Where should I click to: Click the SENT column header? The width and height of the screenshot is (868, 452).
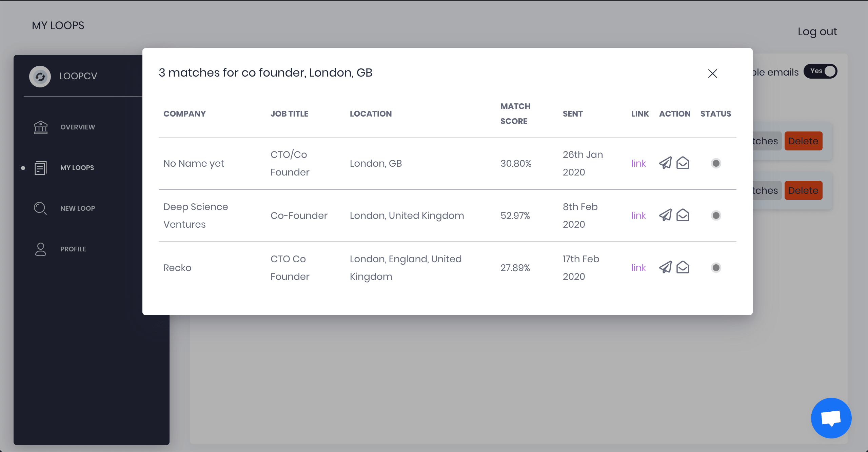(573, 114)
